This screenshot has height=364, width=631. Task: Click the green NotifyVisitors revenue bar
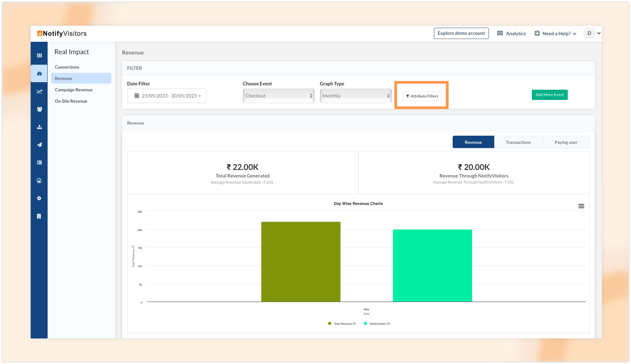point(432,265)
